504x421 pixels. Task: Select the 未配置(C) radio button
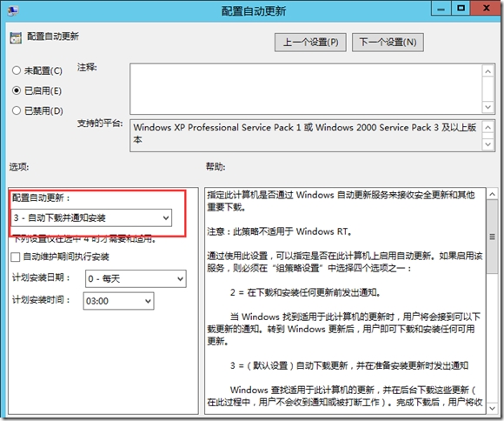click(17, 70)
